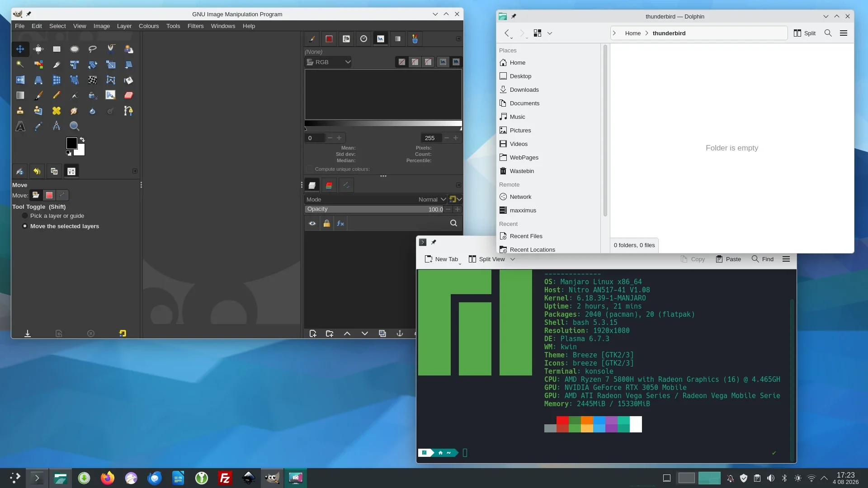Switch to the Undo History tab
This screenshot has height=488, width=868.
37,171
